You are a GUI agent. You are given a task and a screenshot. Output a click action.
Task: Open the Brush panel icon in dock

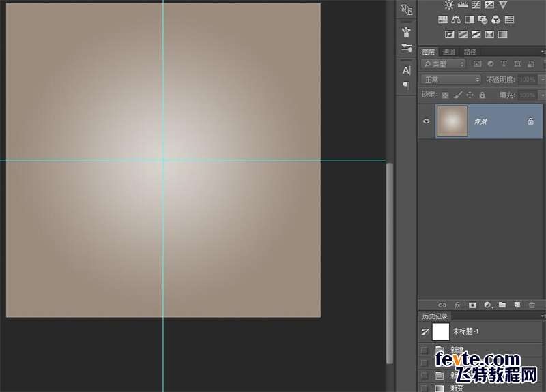406,48
